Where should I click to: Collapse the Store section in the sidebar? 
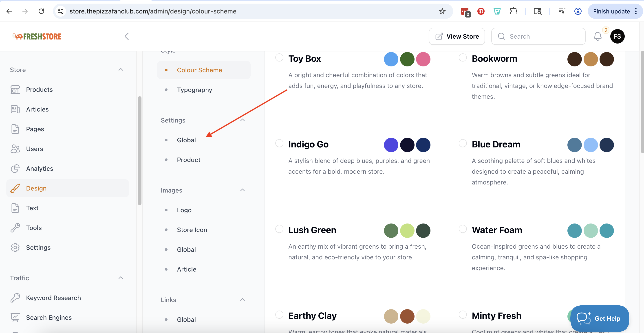121,69
